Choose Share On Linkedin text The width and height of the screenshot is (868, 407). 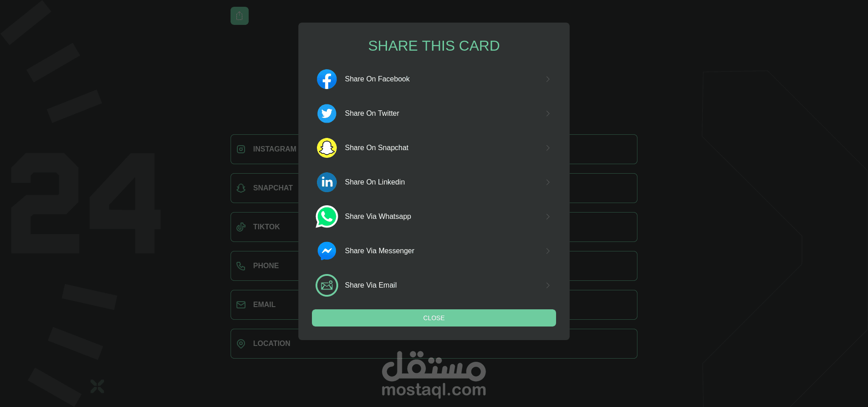click(375, 182)
